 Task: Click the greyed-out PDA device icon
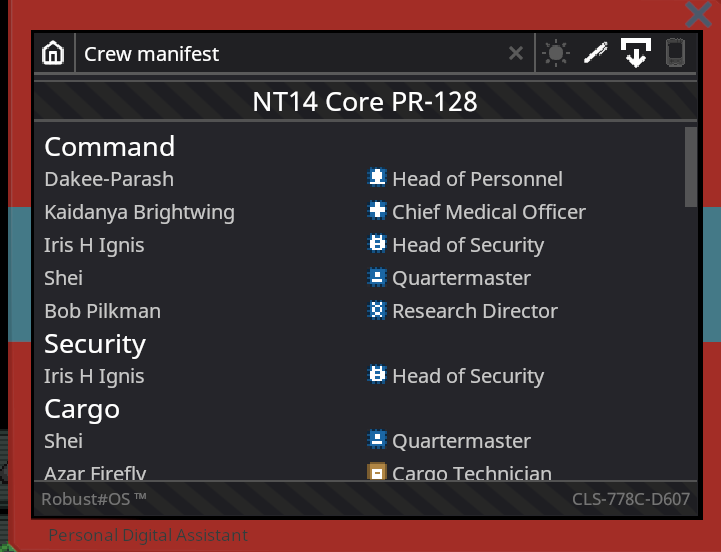[x=675, y=52]
